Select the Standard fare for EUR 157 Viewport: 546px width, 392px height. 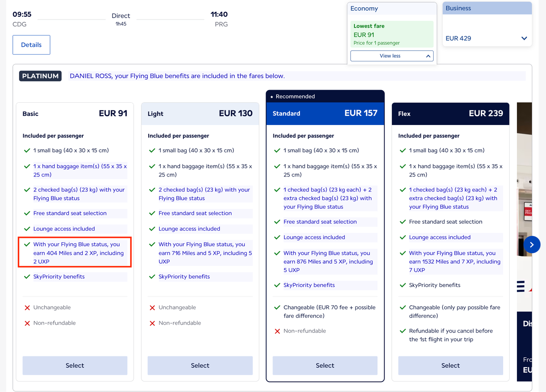[x=325, y=365]
